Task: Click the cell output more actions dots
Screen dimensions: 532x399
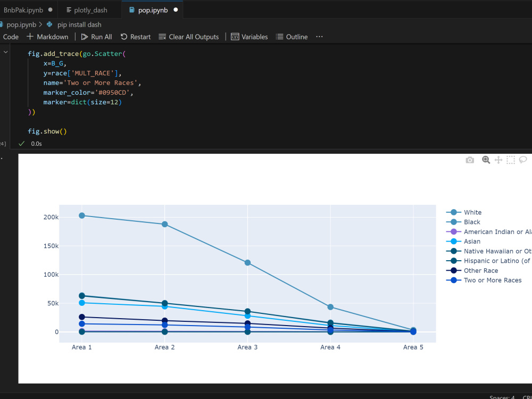Action: tap(2, 158)
